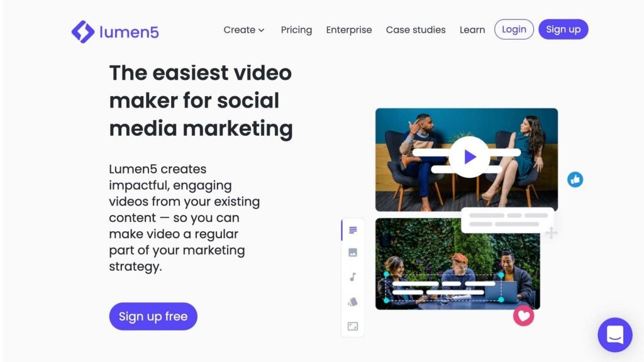
Task: Click the lumen5 diamond logo icon
Action: (83, 31)
